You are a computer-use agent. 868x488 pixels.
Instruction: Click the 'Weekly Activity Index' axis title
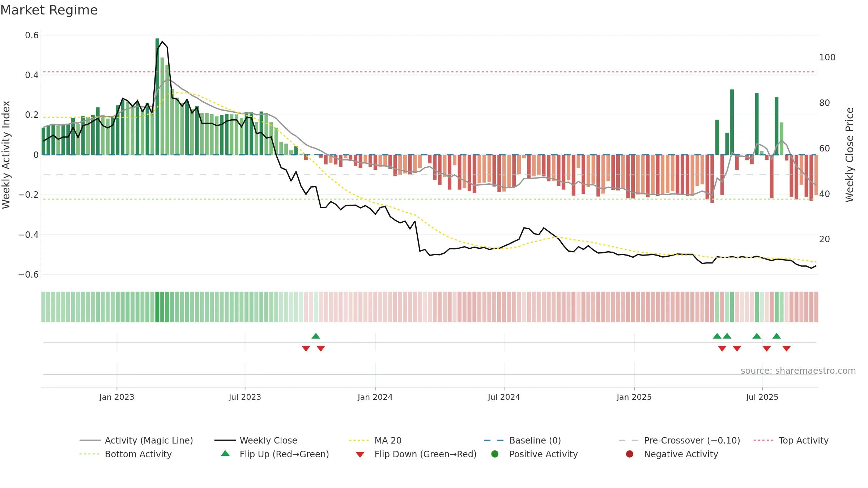point(6,155)
